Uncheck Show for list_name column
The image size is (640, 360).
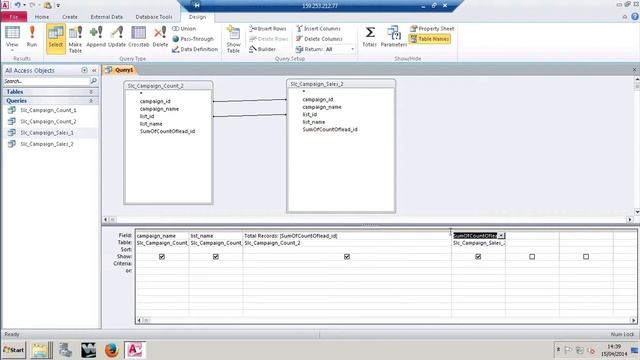point(216,257)
